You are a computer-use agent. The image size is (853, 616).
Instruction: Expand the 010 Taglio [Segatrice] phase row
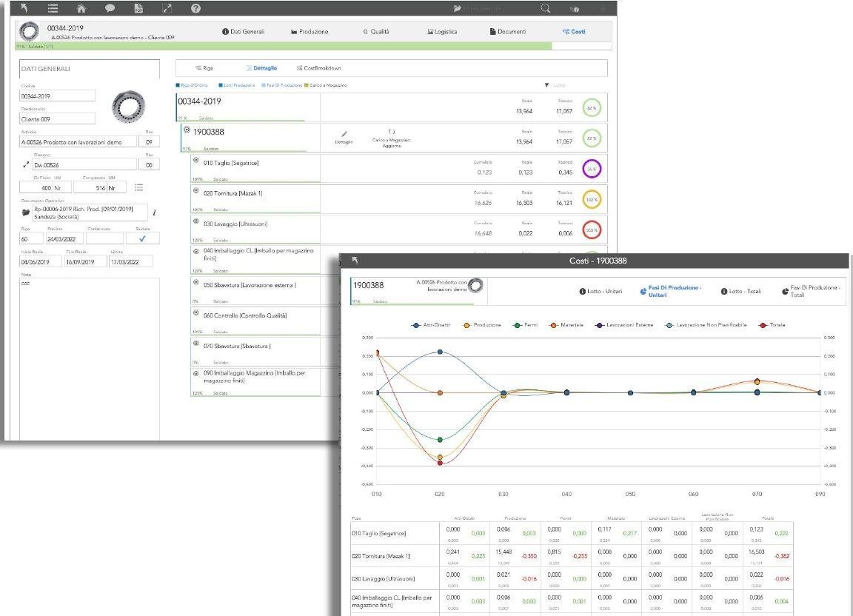[x=196, y=161]
